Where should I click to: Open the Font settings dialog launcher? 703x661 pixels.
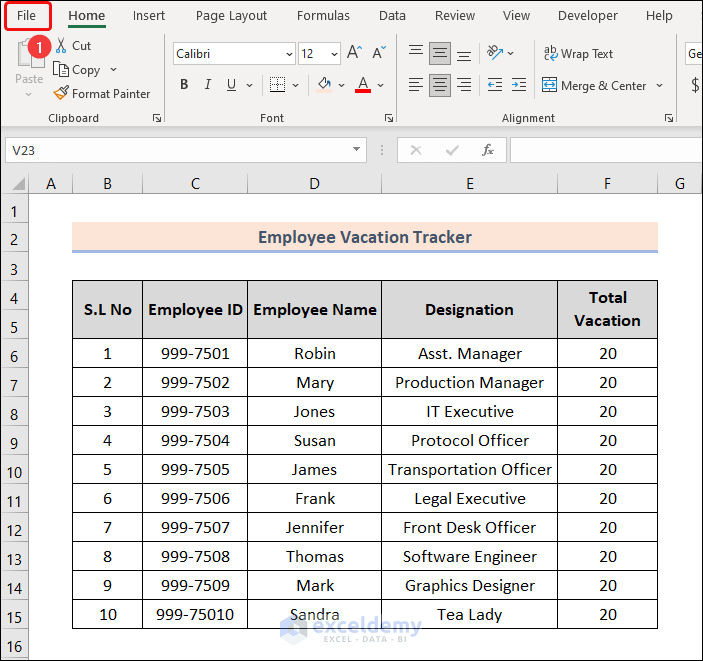click(x=389, y=118)
